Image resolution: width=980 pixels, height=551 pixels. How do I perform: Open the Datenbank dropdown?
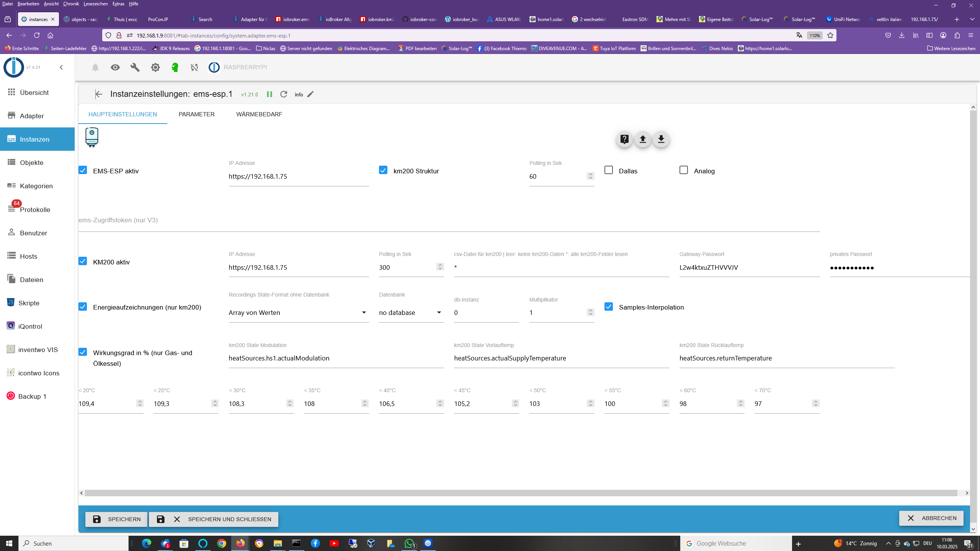[x=411, y=313]
